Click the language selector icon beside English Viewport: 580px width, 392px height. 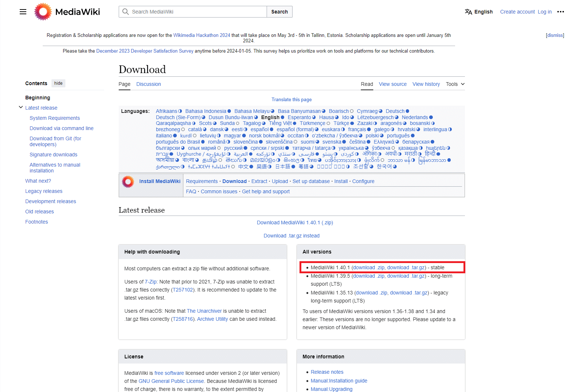click(x=468, y=12)
